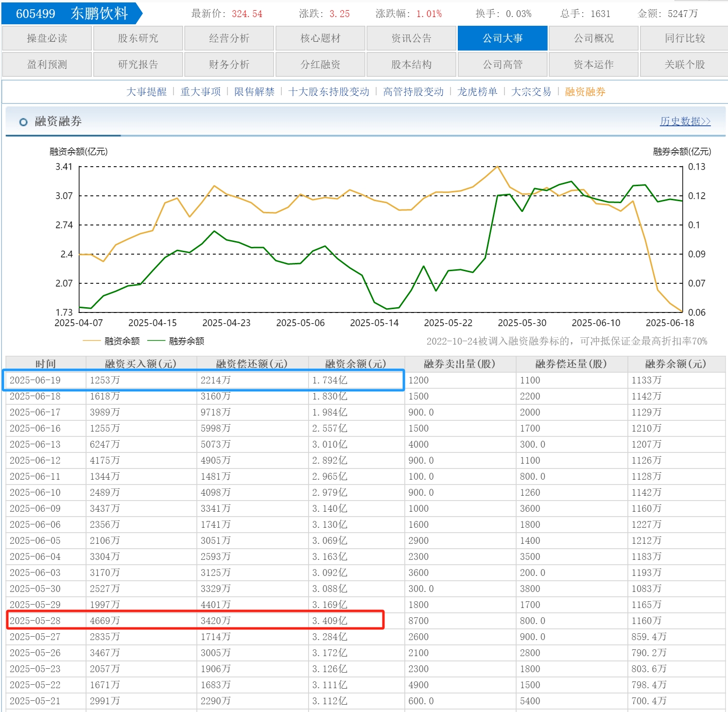
Task: Click the 时间 column header
Action: pos(46,364)
